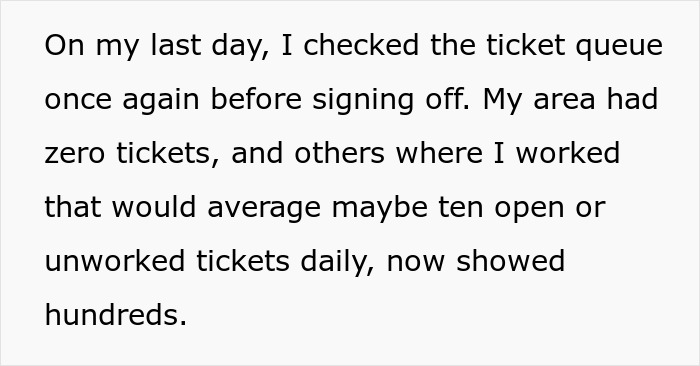
Task: Click the word "before"
Action: (256, 99)
